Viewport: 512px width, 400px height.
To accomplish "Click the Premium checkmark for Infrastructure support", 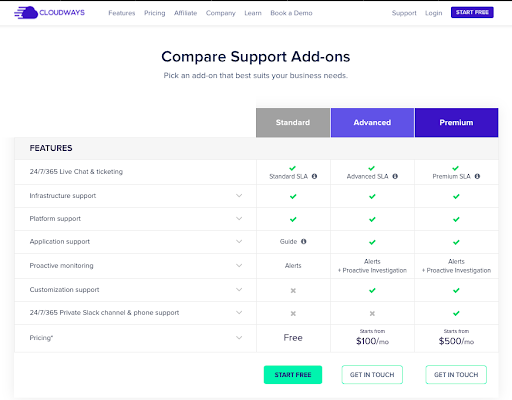I will 456,196.
